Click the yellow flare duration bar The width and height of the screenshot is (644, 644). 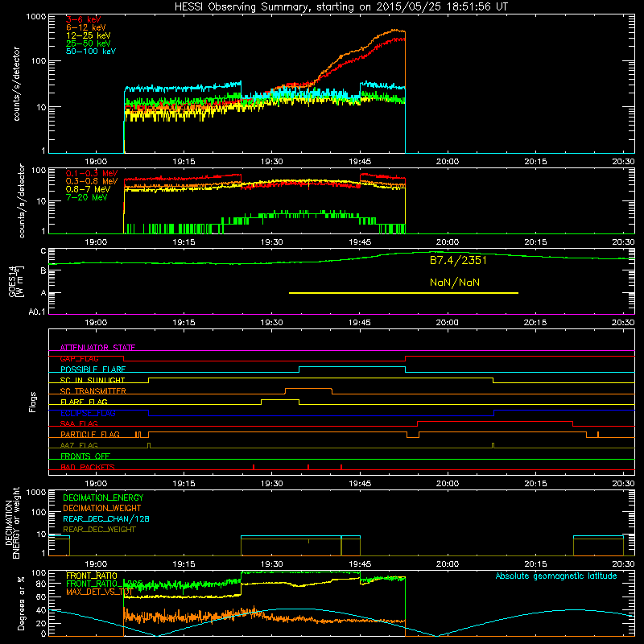pyautogui.click(x=404, y=293)
